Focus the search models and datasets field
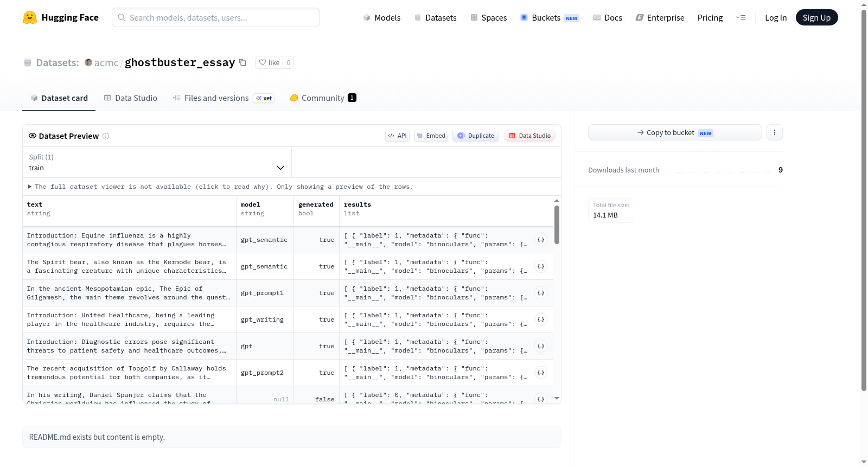Image resolution: width=868 pixels, height=467 pixels. 216,17
